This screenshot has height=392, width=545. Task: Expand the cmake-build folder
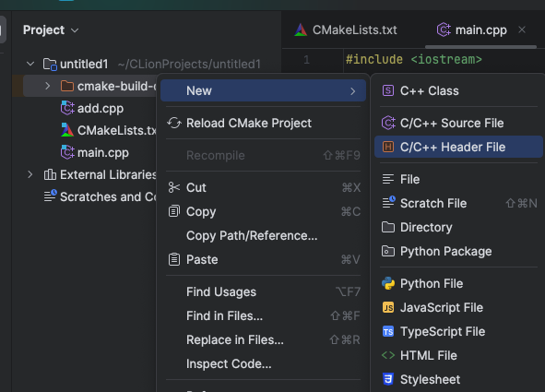tap(48, 86)
